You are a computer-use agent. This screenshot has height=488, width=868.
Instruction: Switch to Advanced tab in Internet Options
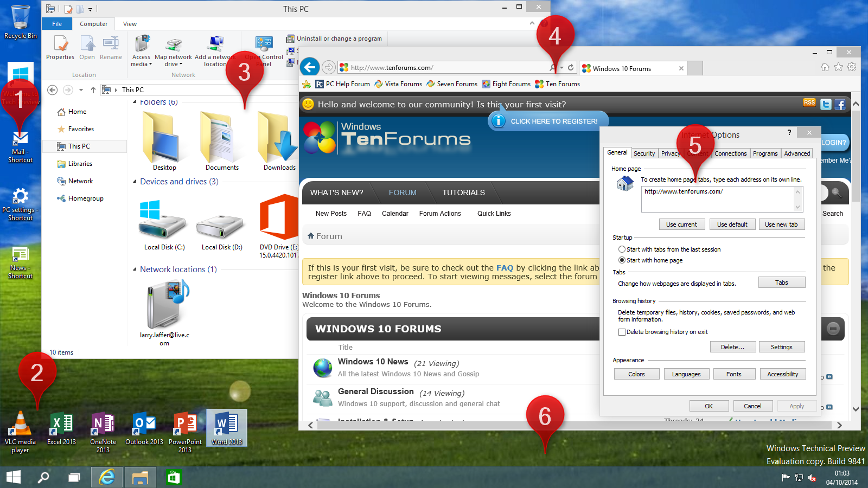[x=797, y=153]
